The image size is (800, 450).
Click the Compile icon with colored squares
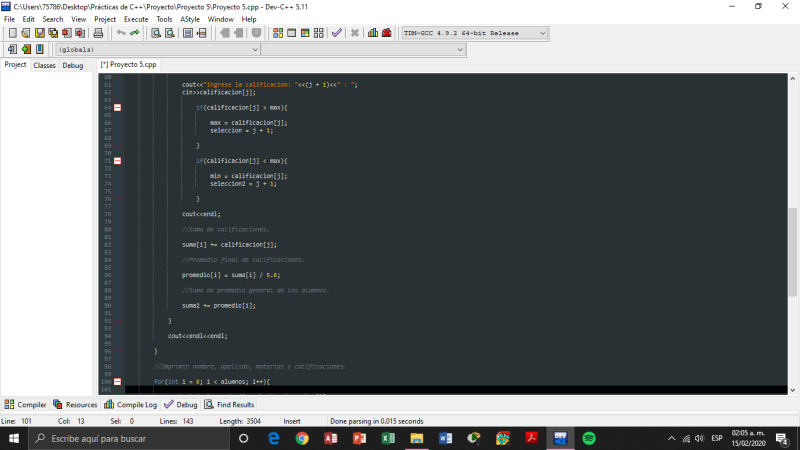pos(276,33)
